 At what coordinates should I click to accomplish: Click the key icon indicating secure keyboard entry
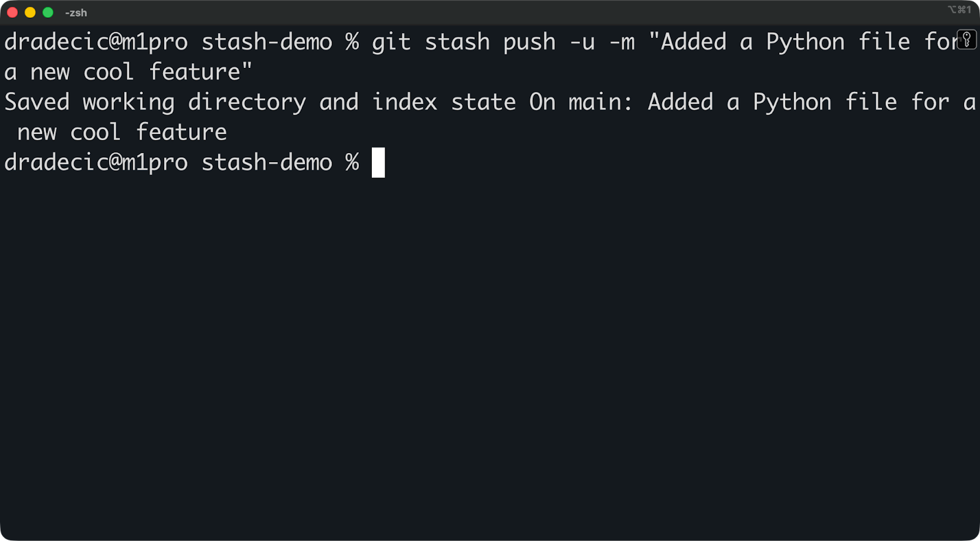click(967, 40)
